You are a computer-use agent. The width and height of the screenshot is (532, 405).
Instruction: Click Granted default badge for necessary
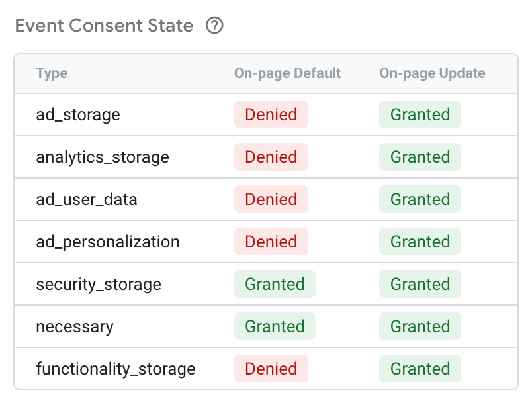pyautogui.click(x=275, y=326)
